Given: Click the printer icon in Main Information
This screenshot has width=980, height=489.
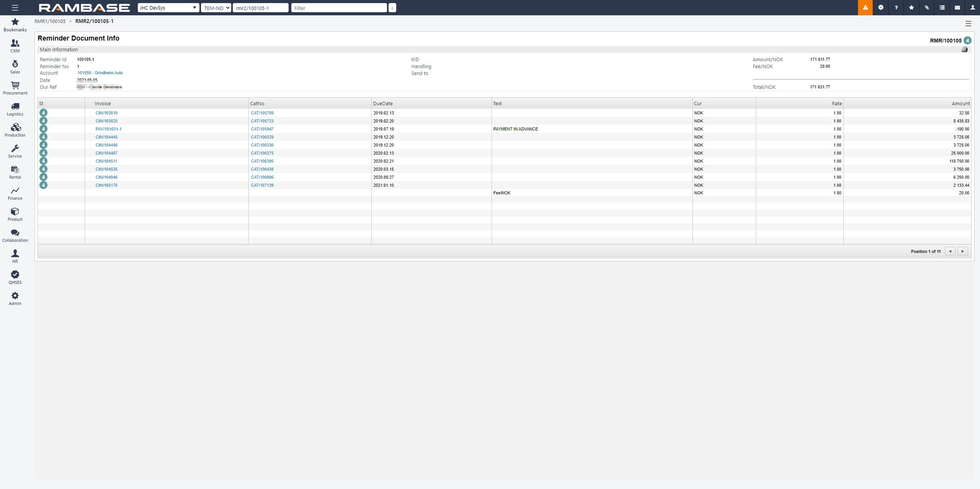Looking at the screenshot, I should (x=964, y=49).
